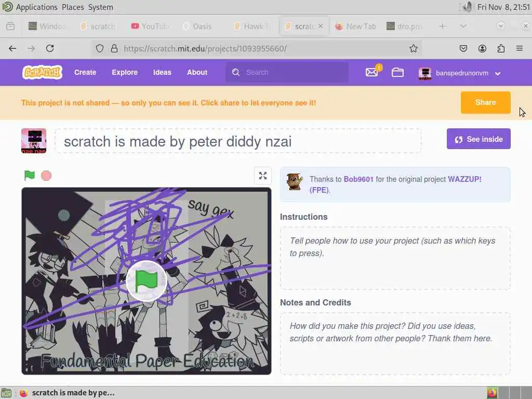532x399 pixels.
Task: Open the Firefox account icon
Action: tap(482, 48)
